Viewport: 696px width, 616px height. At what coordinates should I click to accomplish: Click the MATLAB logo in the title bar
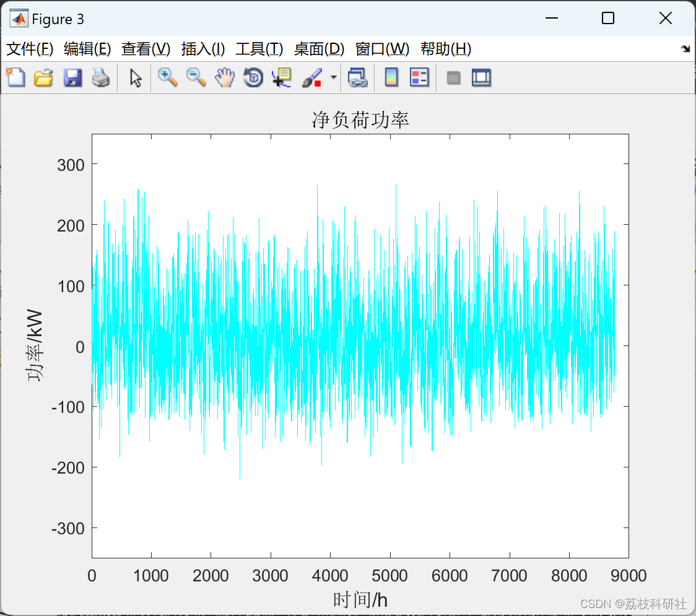(19, 19)
